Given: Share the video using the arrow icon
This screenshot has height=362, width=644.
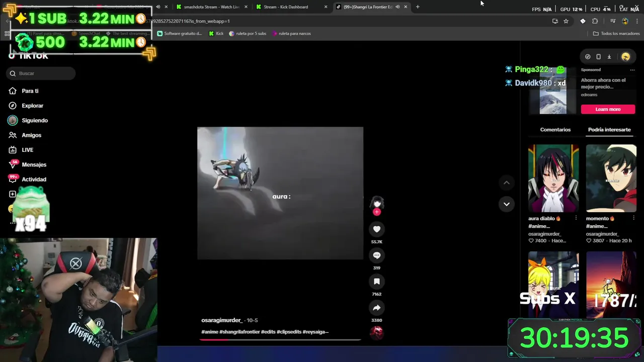Looking at the screenshot, I should click(x=376, y=308).
